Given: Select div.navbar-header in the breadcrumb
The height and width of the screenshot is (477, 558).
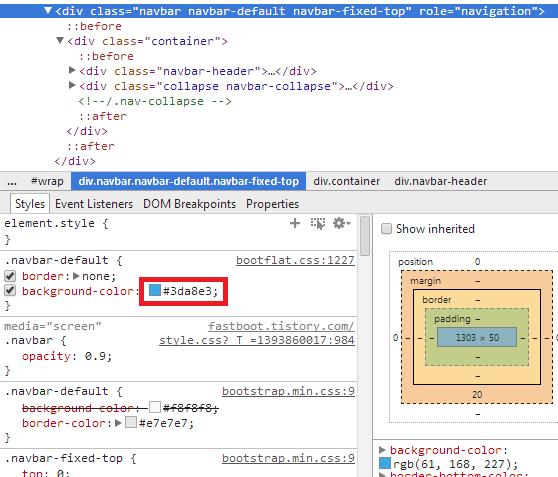Looking at the screenshot, I should point(441,182).
